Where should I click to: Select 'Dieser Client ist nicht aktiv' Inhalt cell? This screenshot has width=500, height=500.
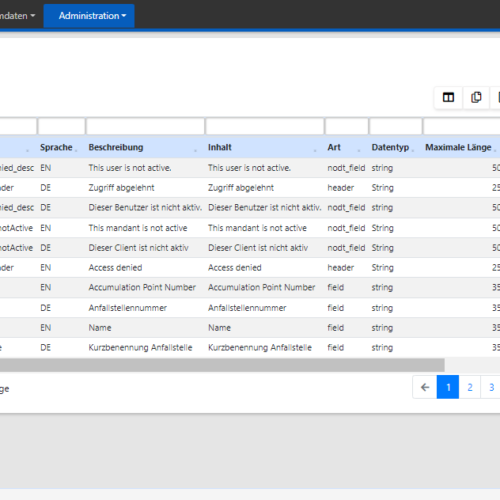(258, 248)
